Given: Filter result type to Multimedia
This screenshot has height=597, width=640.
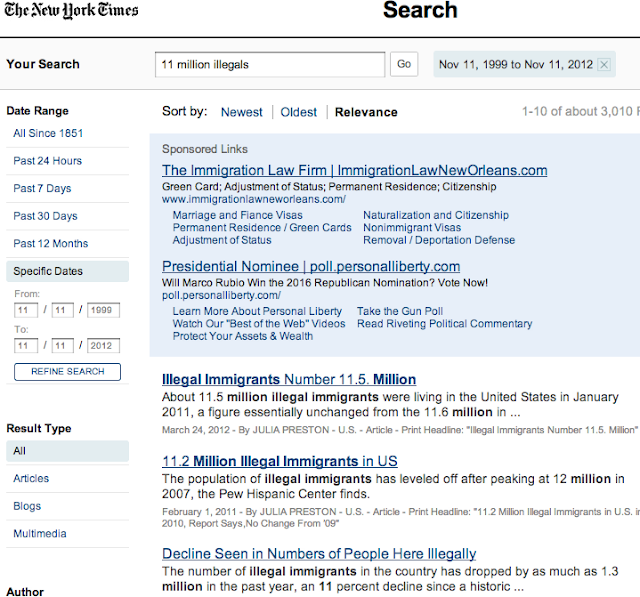Looking at the screenshot, I should [40, 533].
